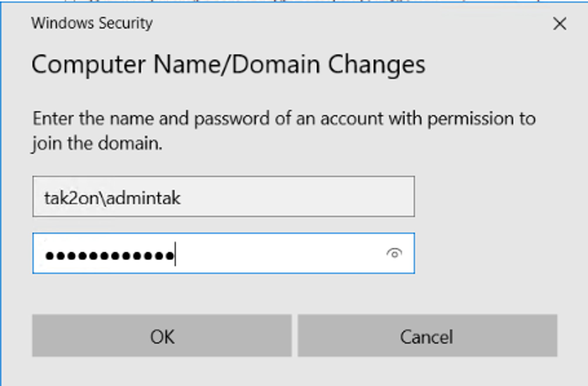Click the tak2on\admintak username text
The image size is (588, 386).
(112, 198)
